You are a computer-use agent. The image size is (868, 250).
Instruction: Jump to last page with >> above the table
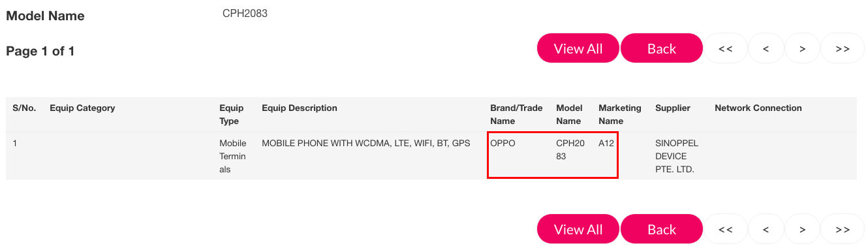843,48
